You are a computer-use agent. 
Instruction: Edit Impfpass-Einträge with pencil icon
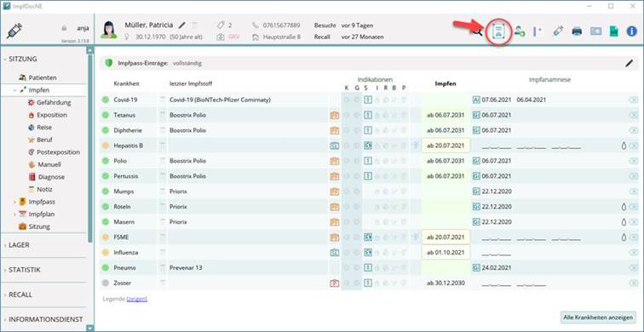click(x=629, y=63)
